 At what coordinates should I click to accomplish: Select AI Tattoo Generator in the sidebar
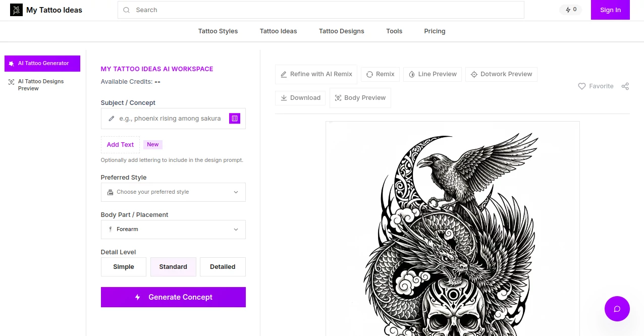pos(42,63)
